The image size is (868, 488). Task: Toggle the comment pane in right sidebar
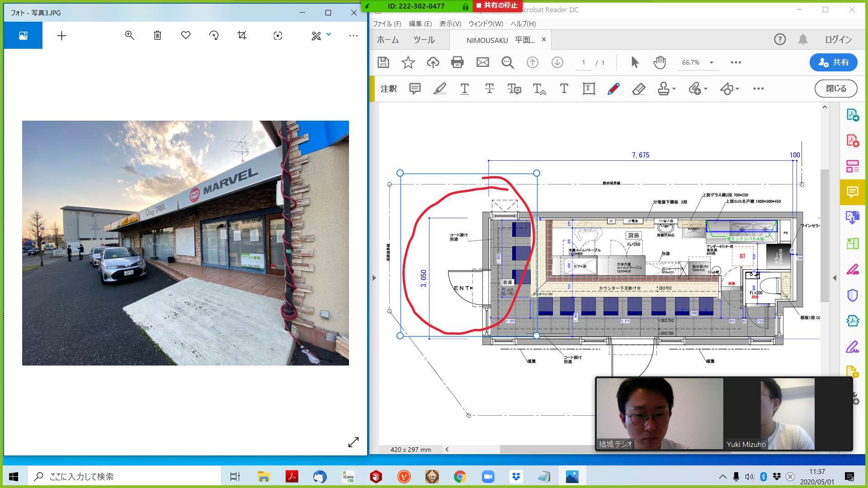tap(852, 192)
